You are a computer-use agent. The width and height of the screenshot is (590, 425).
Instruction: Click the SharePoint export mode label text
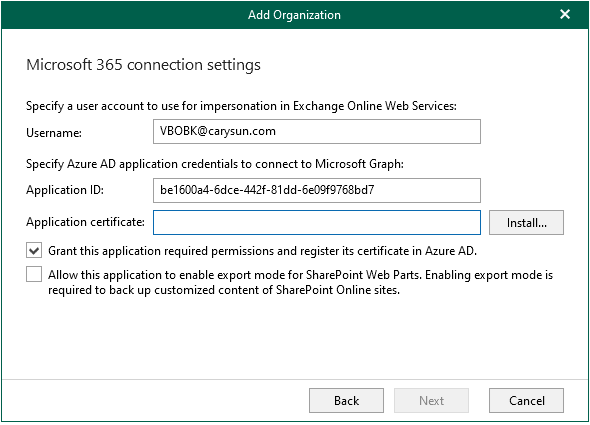click(x=300, y=282)
